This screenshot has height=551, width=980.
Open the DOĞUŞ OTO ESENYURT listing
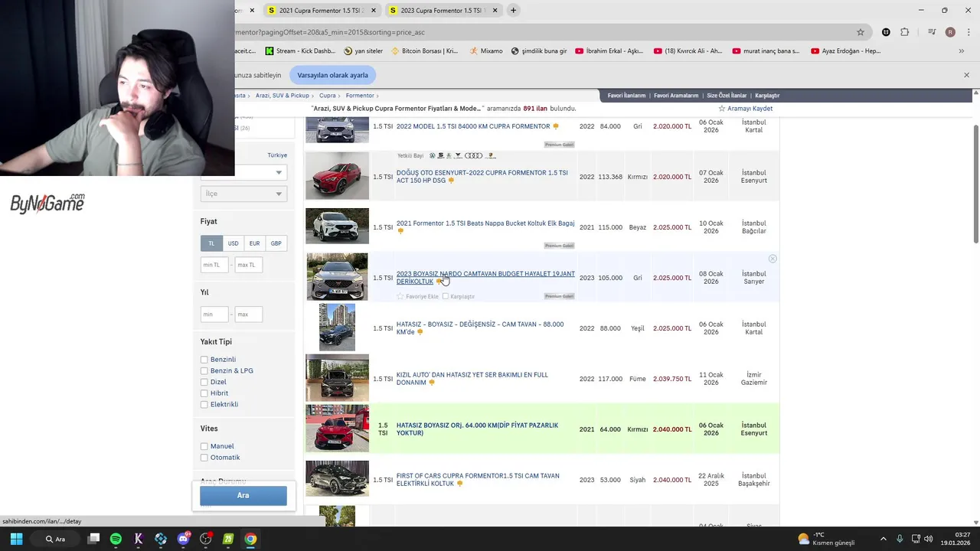[482, 177]
